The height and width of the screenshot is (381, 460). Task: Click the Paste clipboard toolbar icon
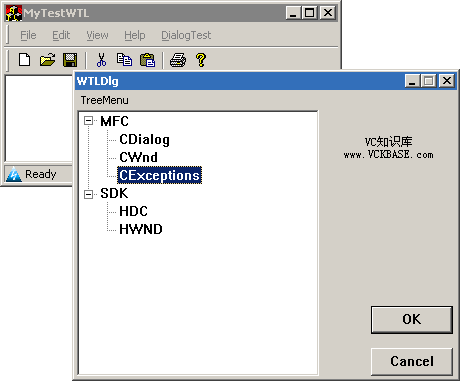pos(147,60)
